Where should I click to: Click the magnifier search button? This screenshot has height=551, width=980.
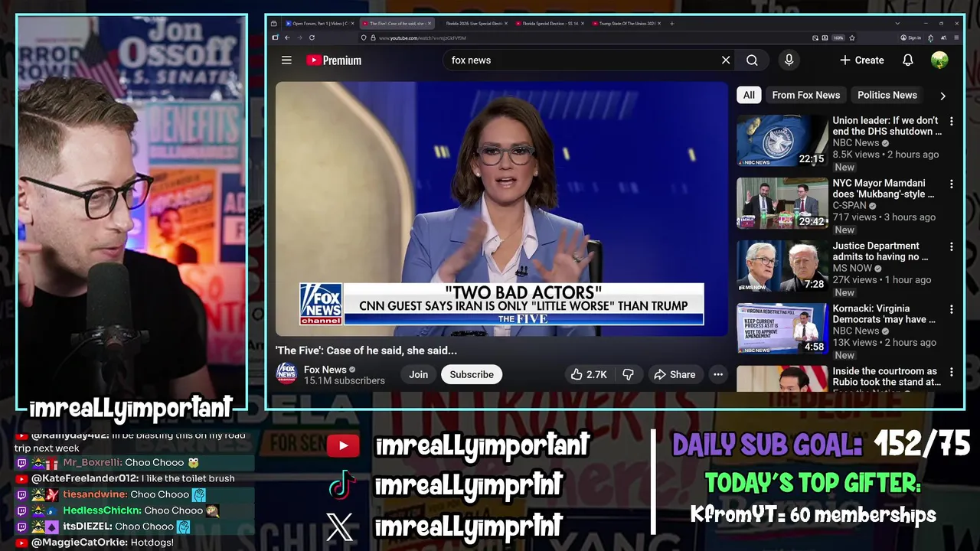coord(752,60)
